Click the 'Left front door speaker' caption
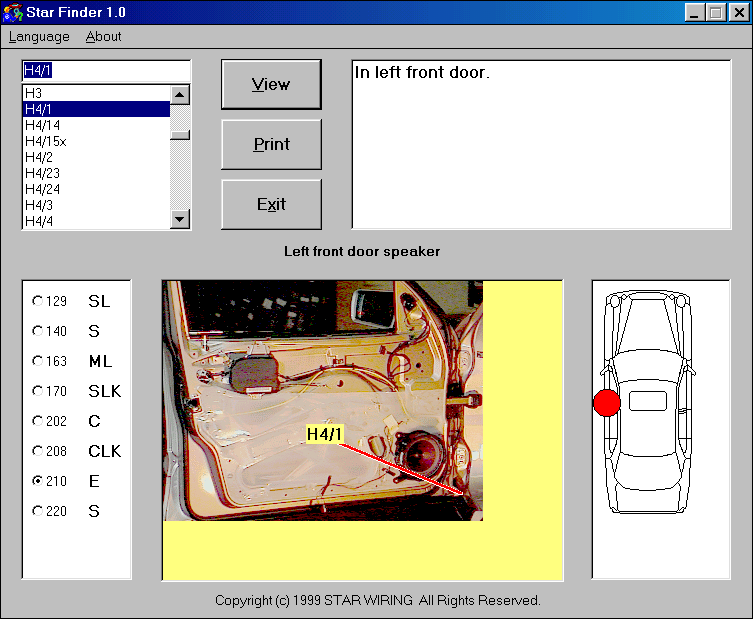This screenshot has height=619, width=753. (362, 252)
